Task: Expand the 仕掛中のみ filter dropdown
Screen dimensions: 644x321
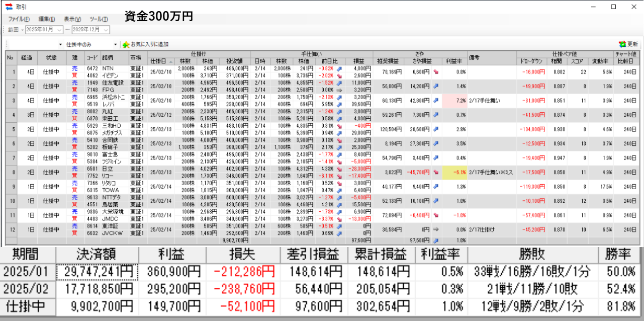Action: 115,44
